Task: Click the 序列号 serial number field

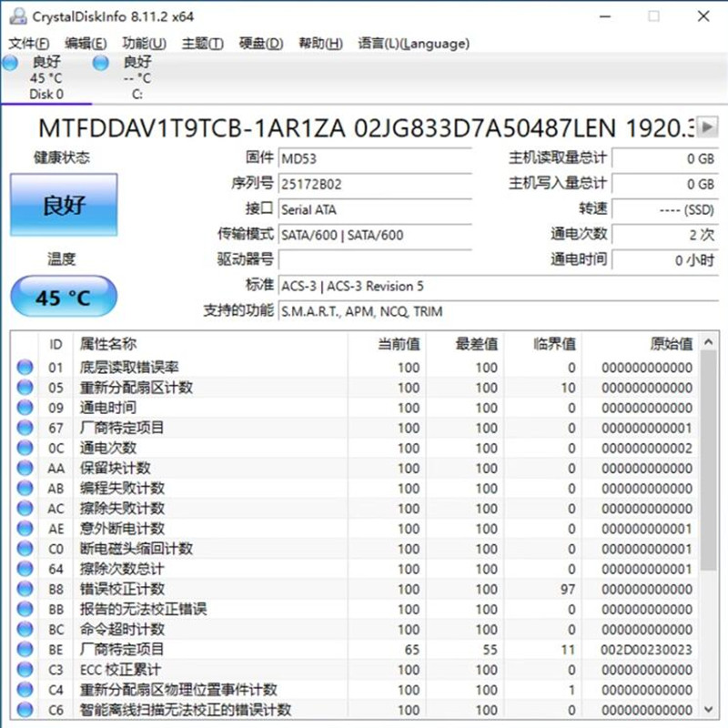Action: tap(373, 184)
